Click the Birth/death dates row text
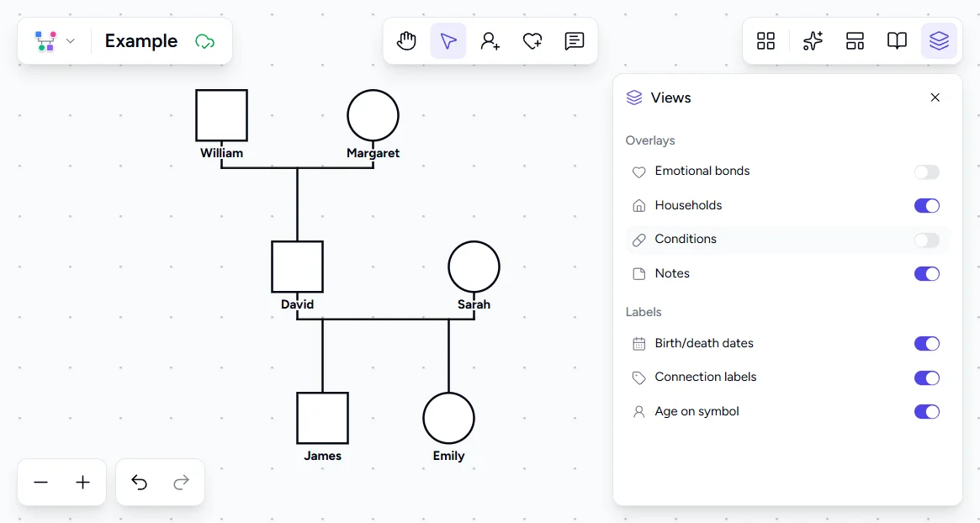The height and width of the screenshot is (523, 980). (704, 343)
